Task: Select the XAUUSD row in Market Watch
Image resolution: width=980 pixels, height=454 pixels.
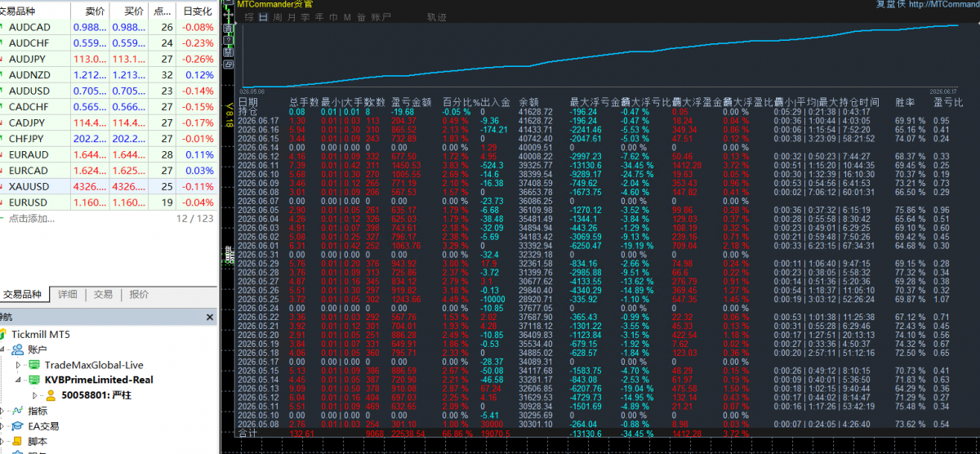Action: (x=109, y=186)
